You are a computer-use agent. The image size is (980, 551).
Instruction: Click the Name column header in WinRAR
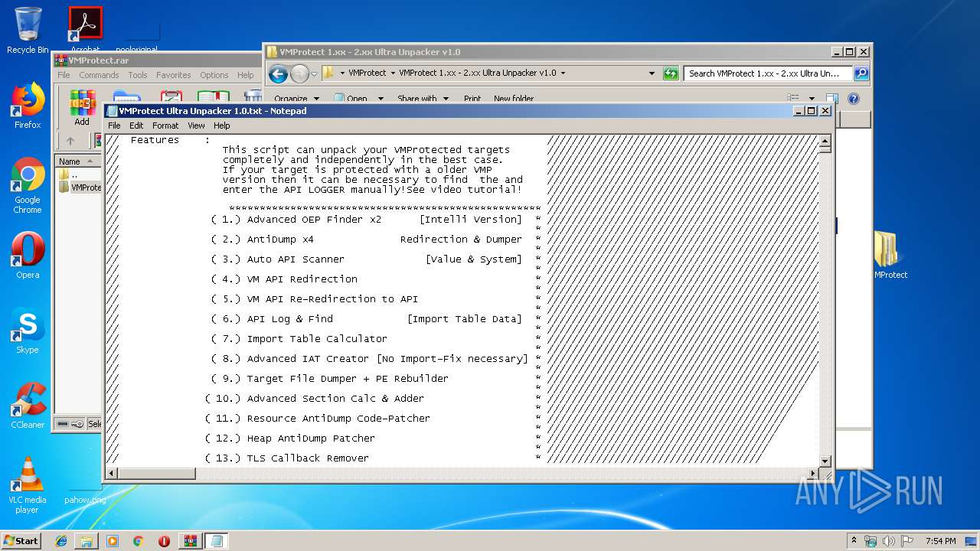(77, 161)
